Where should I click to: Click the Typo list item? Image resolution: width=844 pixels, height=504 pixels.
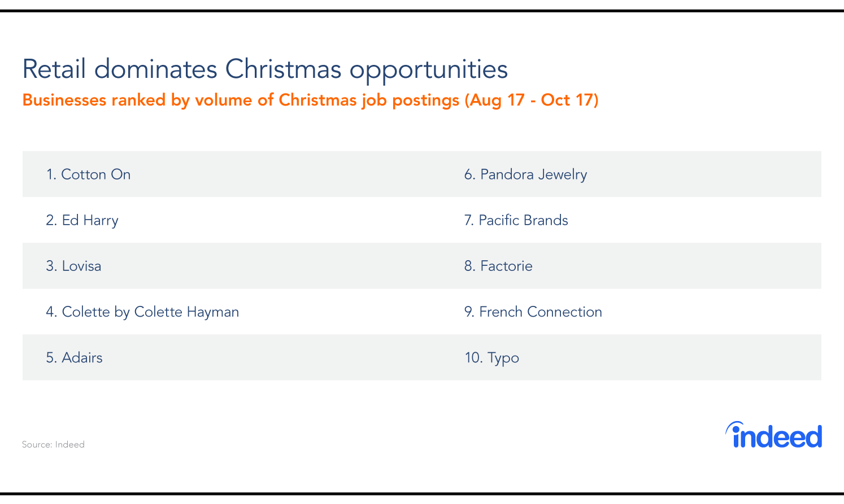(491, 358)
